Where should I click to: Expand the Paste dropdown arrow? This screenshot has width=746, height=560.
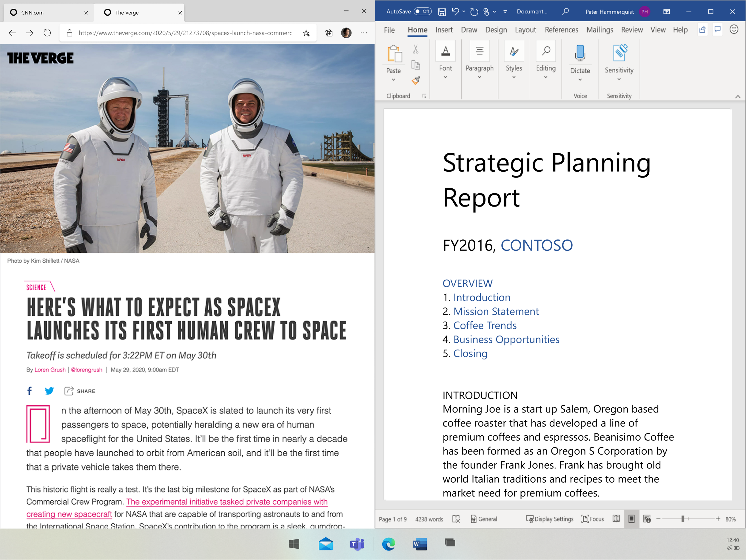pyautogui.click(x=393, y=80)
